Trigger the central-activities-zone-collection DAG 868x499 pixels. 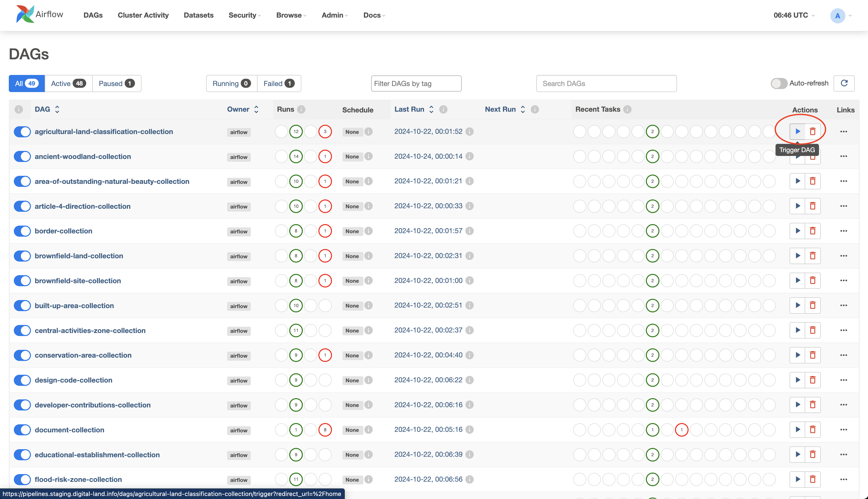point(797,330)
